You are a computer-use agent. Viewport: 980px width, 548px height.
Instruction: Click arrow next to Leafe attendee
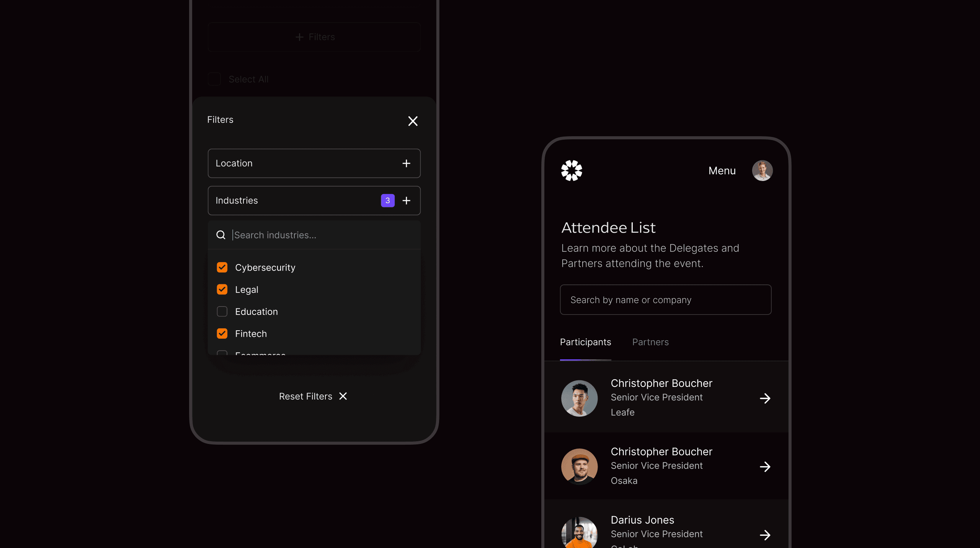[x=765, y=398]
